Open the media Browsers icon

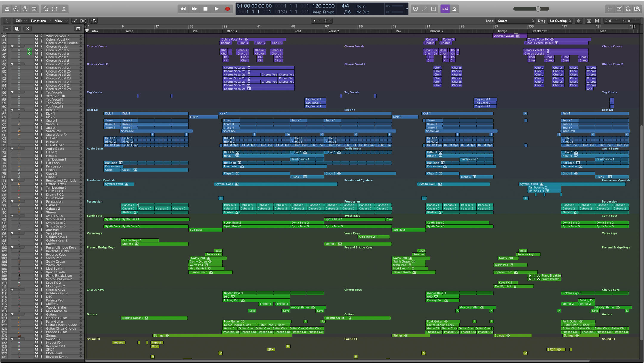pyautogui.click(x=637, y=9)
